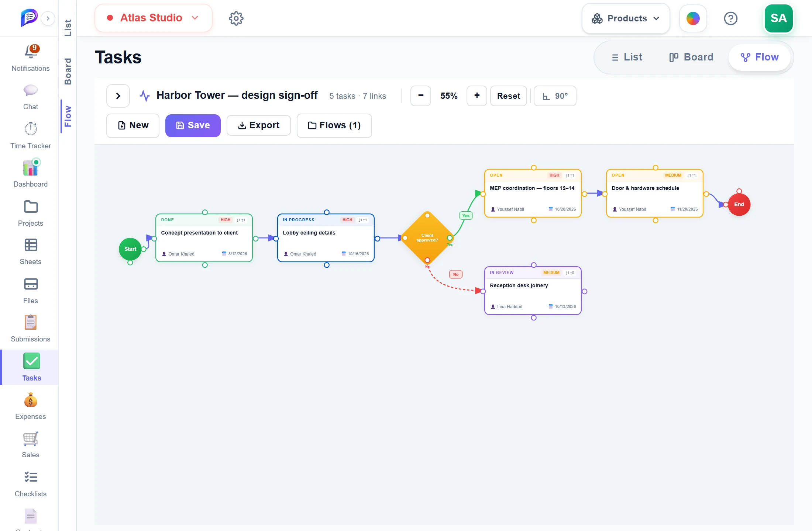
Task: Open the Submissions clipboard icon
Action: pos(31,323)
